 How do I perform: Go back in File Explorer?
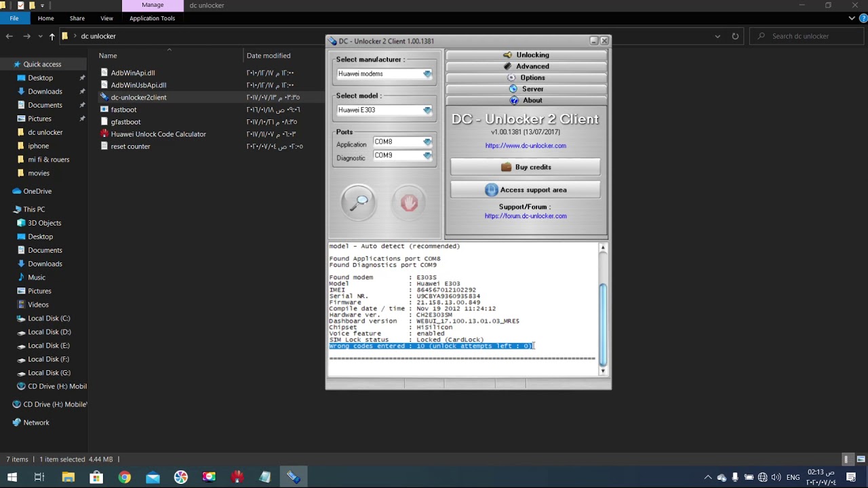tap(9, 36)
